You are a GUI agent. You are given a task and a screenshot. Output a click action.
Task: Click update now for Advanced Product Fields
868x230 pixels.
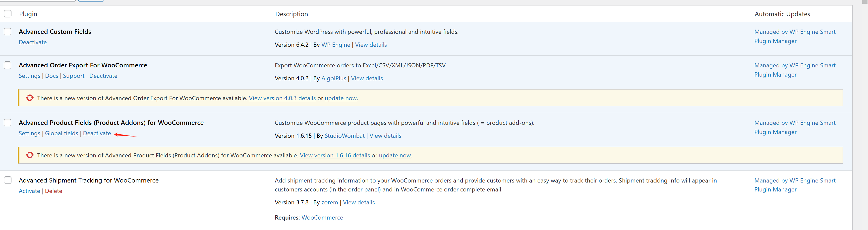(395, 156)
